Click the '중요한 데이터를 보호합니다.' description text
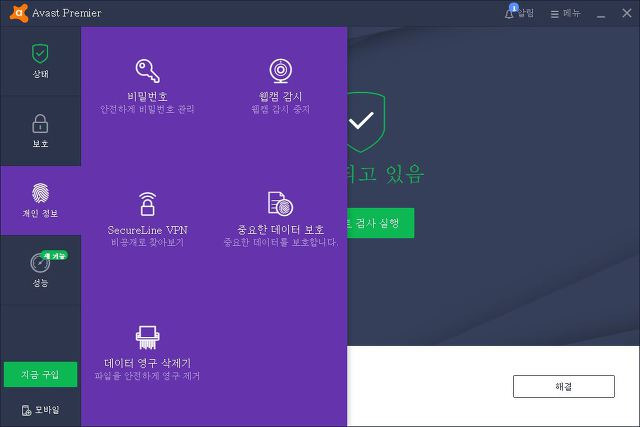 coord(280,242)
